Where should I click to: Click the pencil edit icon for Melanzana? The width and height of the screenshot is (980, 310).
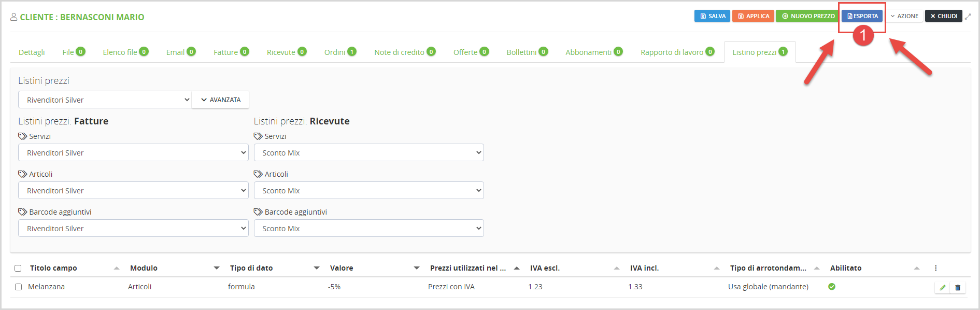[x=942, y=287]
